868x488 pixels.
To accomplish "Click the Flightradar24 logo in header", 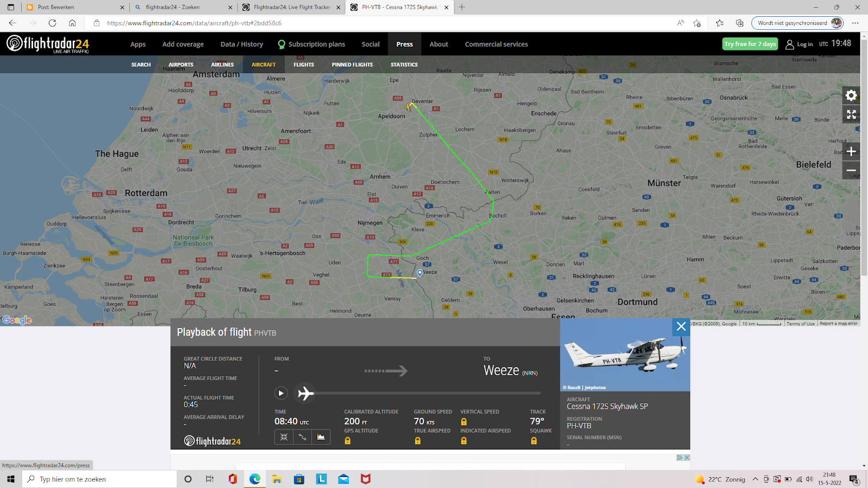I will (x=48, y=44).
